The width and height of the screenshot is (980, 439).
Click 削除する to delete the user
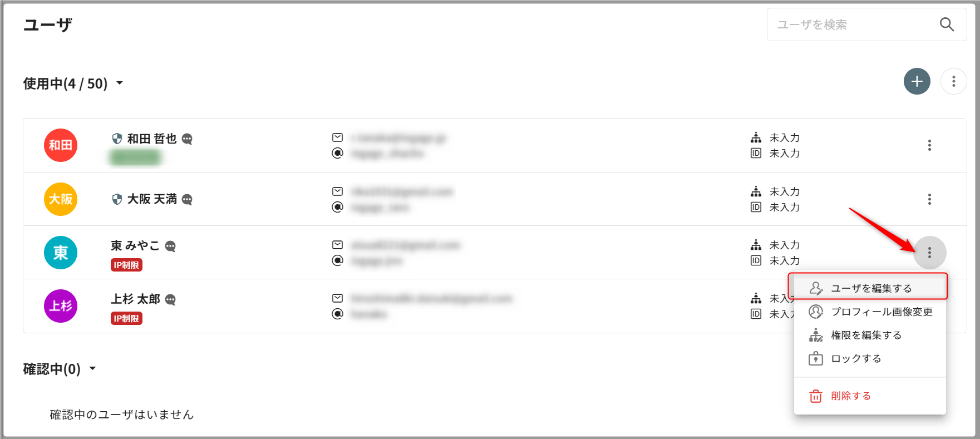pyautogui.click(x=850, y=396)
